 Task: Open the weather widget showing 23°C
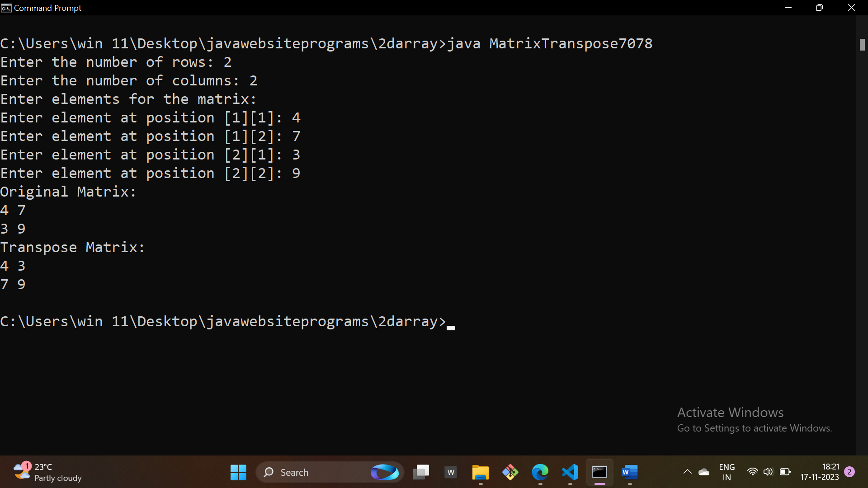(47, 472)
